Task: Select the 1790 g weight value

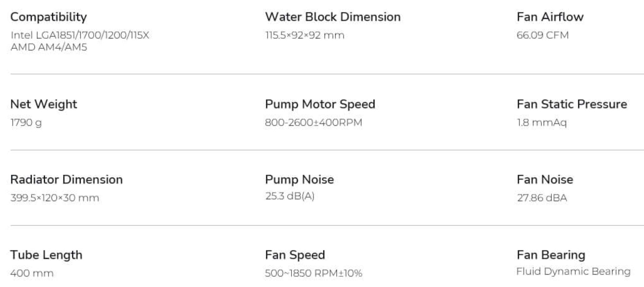Action: [26, 122]
